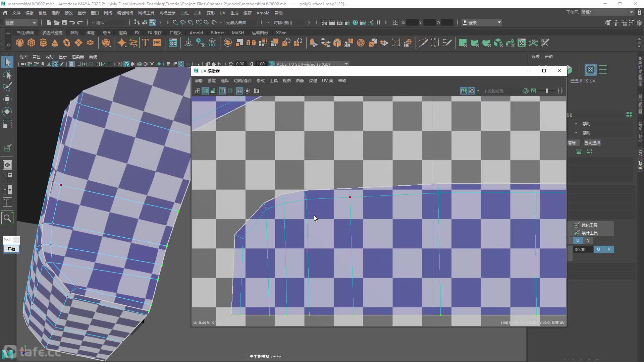The width and height of the screenshot is (644, 362).
Task: Create a polygon cylinder from the shelf
Action: [x=43, y=43]
